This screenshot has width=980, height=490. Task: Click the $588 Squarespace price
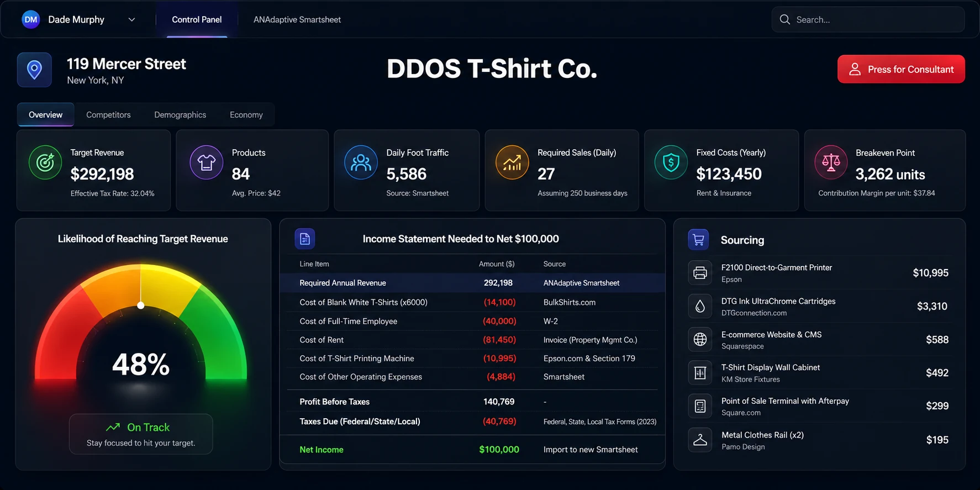(937, 340)
